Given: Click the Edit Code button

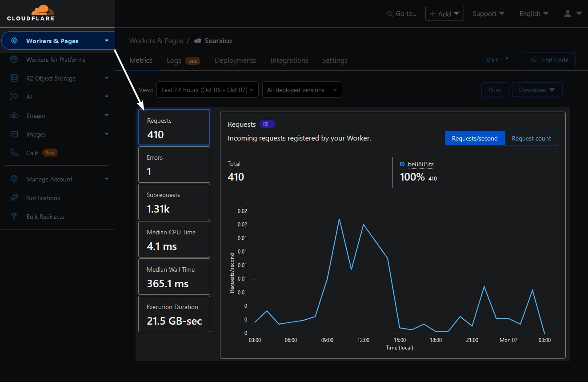Looking at the screenshot, I should point(549,60).
